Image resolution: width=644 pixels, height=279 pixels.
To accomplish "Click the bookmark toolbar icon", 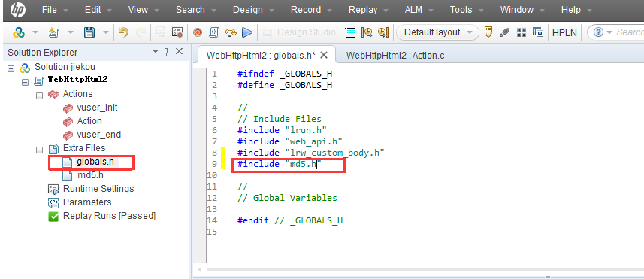I will click(488, 32).
